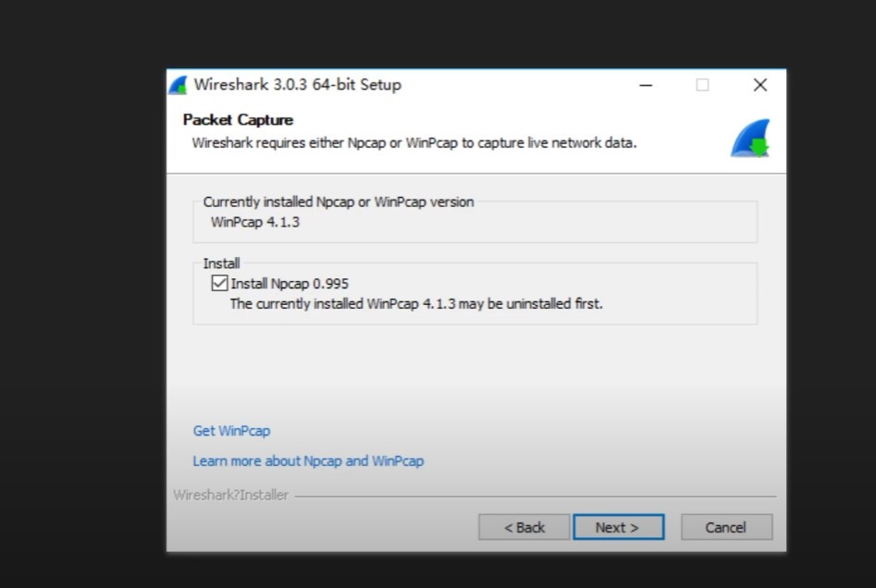876x588 pixels.
Task: Click the Install group label
Action: (221, 263)
